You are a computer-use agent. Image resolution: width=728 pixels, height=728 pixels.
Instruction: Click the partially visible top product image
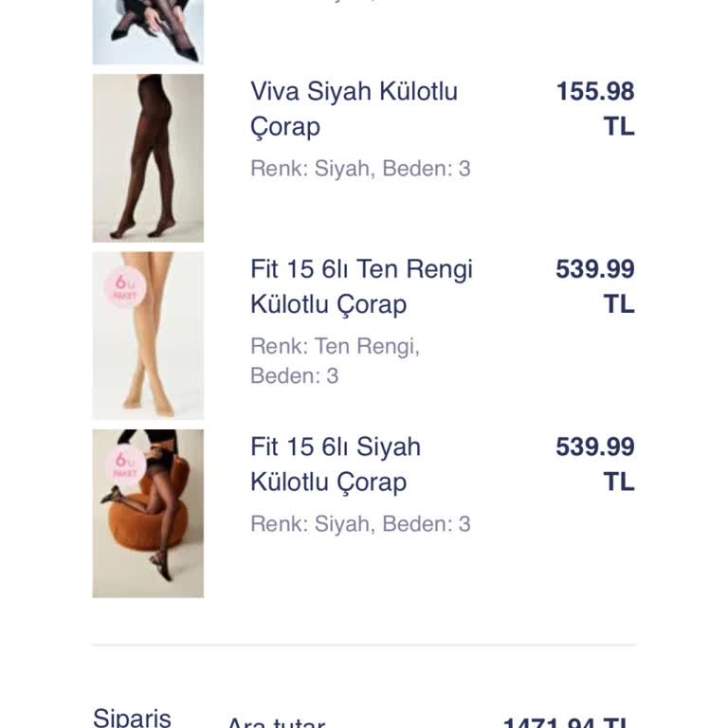coord(148,31)
